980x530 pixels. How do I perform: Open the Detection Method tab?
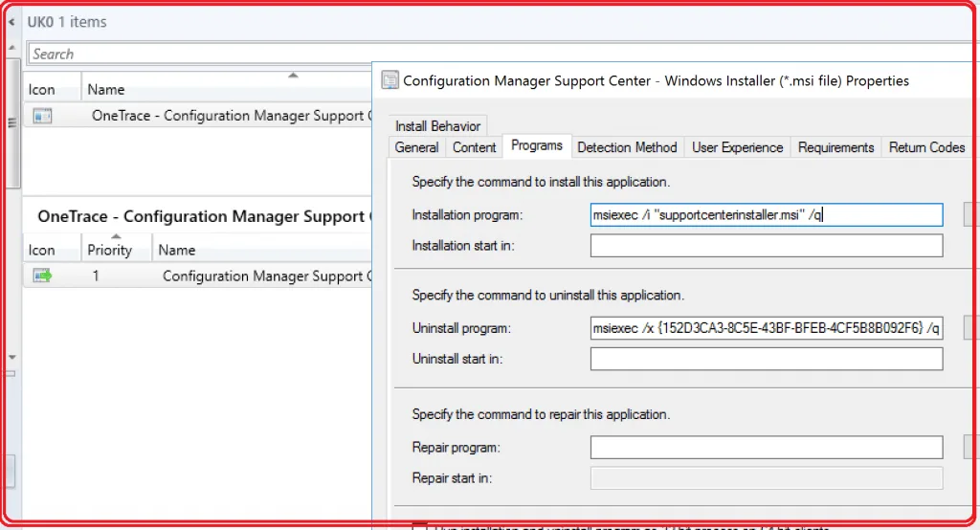click(x=627, y=147)
